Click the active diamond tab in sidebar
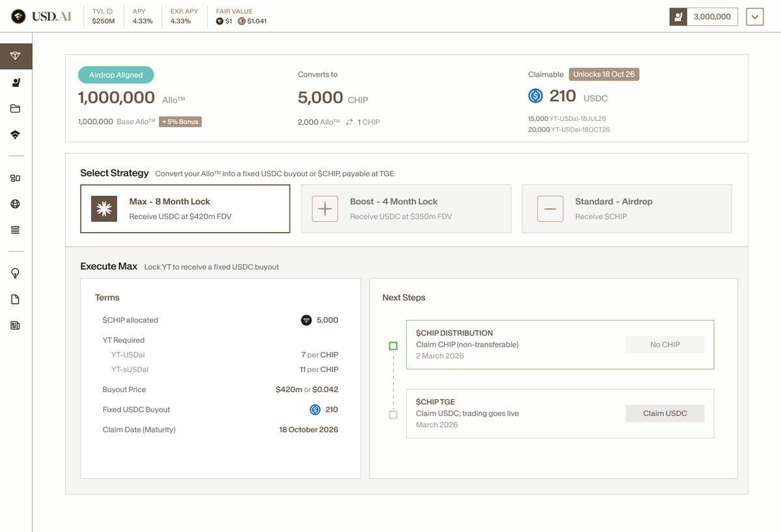The width and height of the screenshot is (781, 532). coord(16,57)
